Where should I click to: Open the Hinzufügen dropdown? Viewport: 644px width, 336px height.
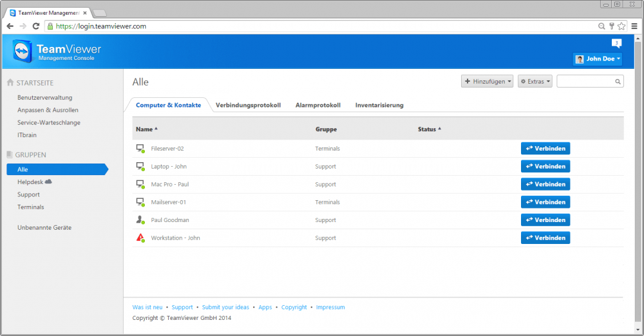point(487,81)
